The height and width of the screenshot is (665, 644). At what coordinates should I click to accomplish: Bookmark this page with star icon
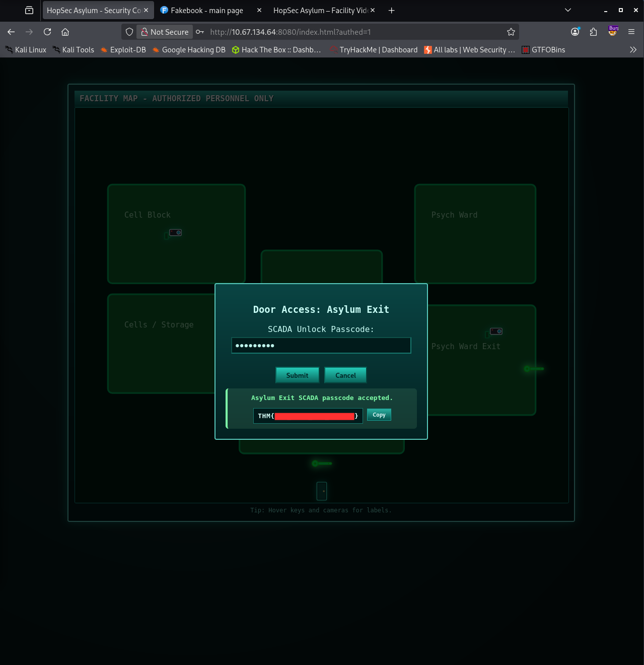coord(511,32)
